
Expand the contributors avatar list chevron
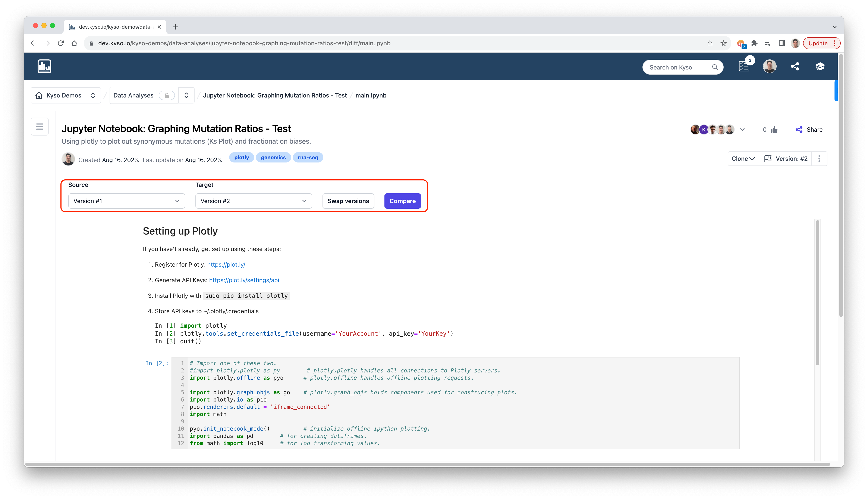click(x=742, y=130)
